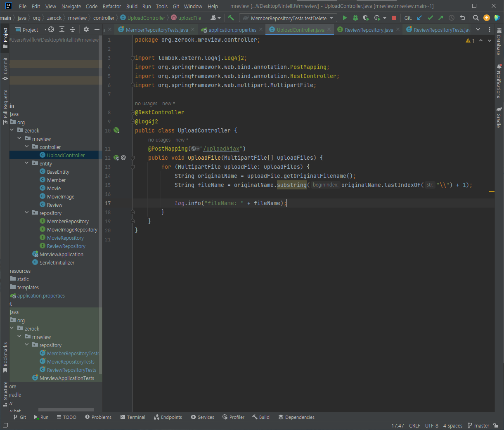504x430 pixels.
Task: Open the Terminal tool window
Action: pos(133,417)
